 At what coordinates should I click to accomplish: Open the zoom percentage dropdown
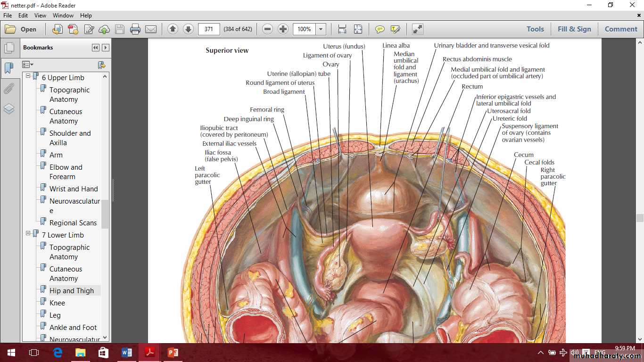[321, 29]
